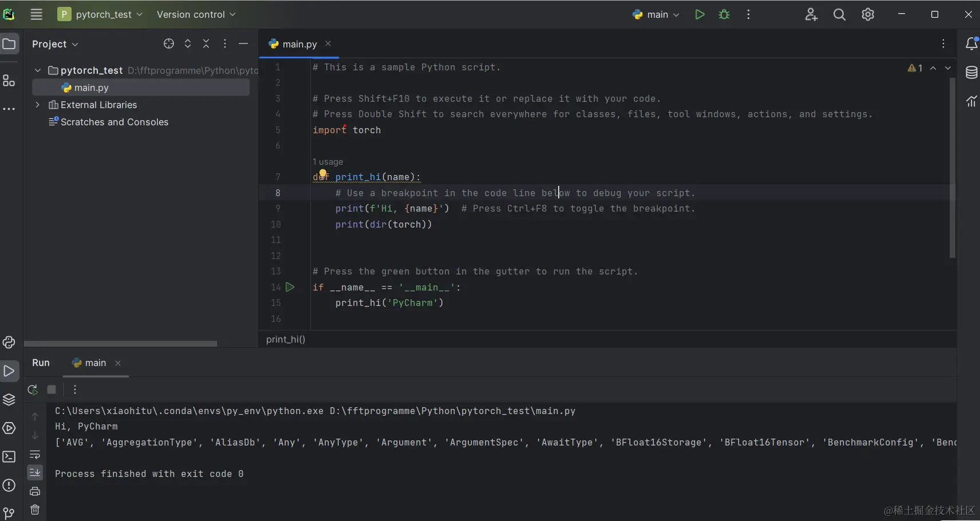Viewport: 980px width, 521px height.
Task: Open more run actions menu
Action: 748,14
